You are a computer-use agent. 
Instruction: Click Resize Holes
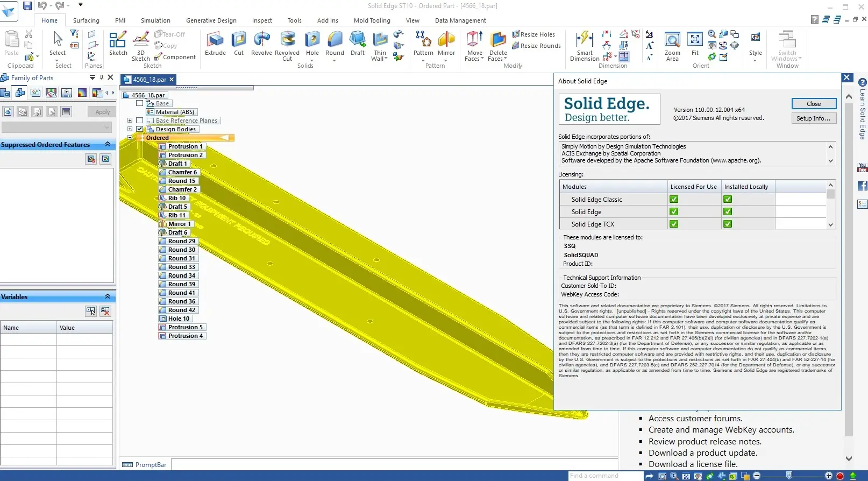[533, 34]
